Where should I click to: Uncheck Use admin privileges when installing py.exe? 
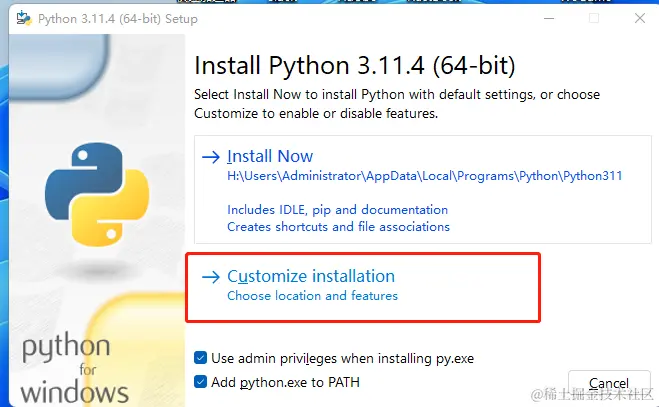[200, 358]
